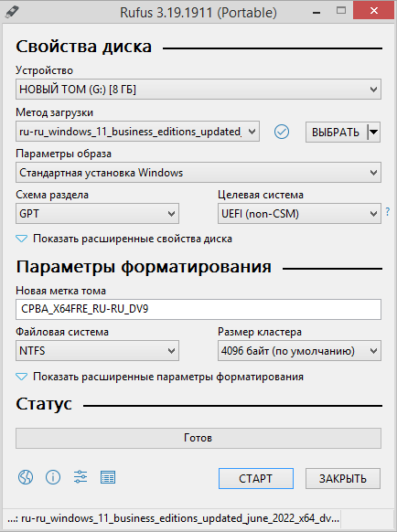Show the About info icon

(x=53, y=477)
